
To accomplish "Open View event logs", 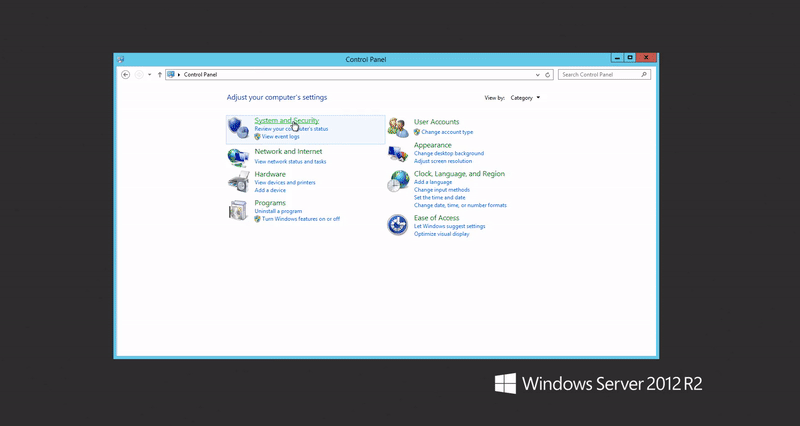I will (x=281, y=137).
